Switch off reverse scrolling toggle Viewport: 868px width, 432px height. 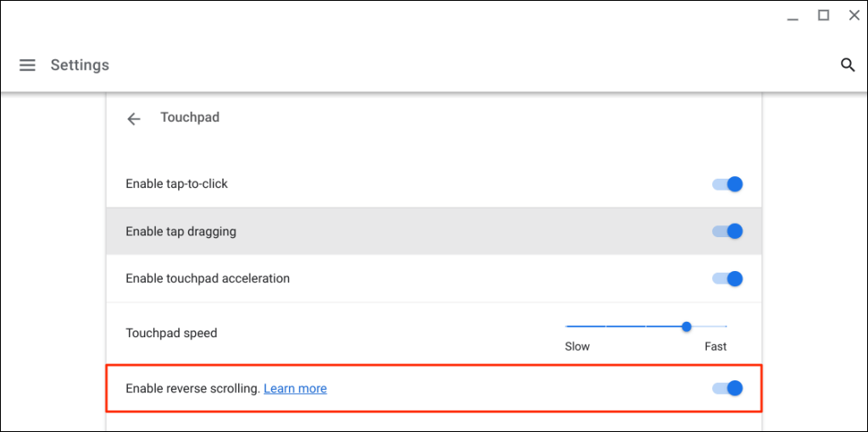point(728,388)
